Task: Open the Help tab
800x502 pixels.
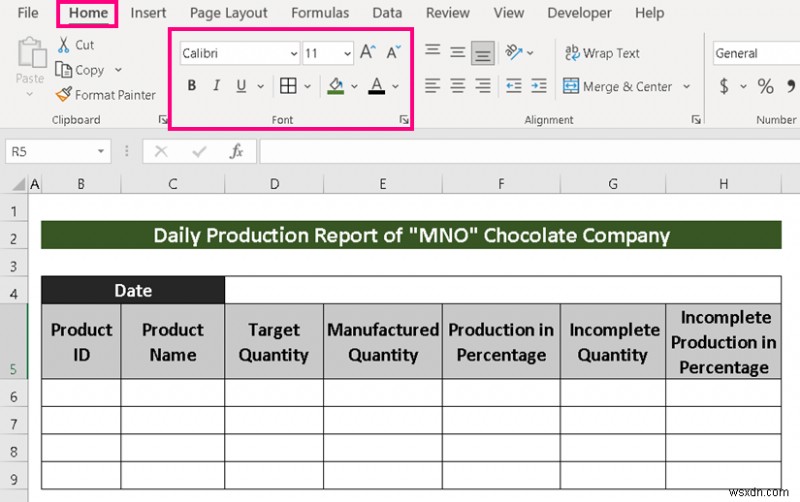Action: click(x=649, y=13)
